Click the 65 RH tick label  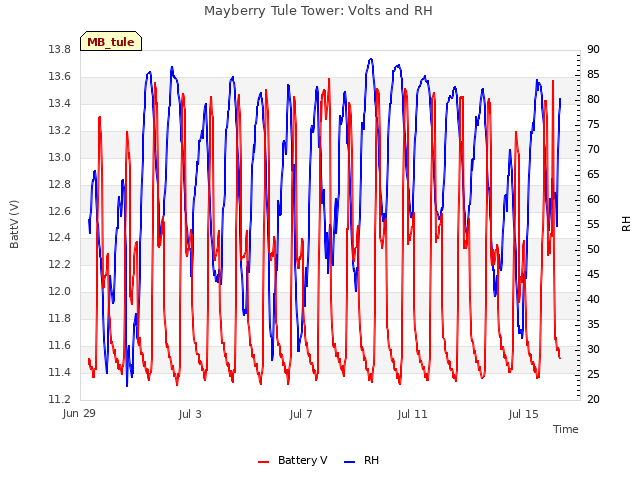[x=593, y=175]
